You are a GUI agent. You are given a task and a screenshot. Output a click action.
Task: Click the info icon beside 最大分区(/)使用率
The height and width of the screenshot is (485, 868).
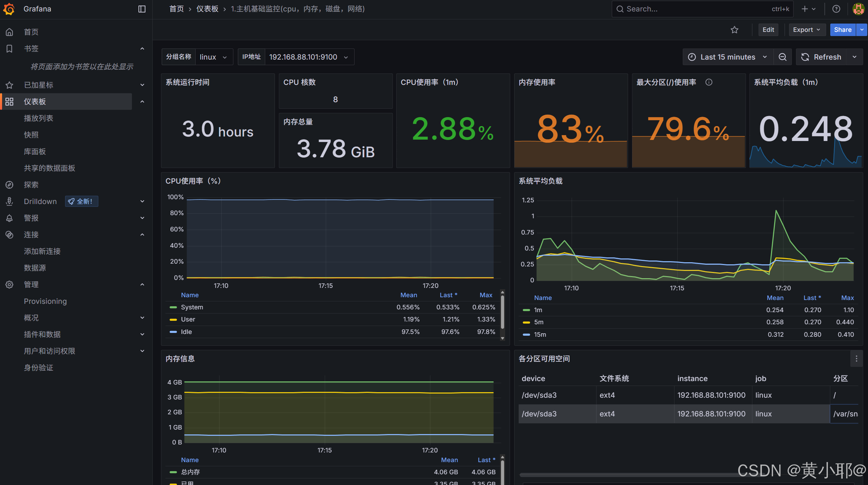click(x=709, y=82)
